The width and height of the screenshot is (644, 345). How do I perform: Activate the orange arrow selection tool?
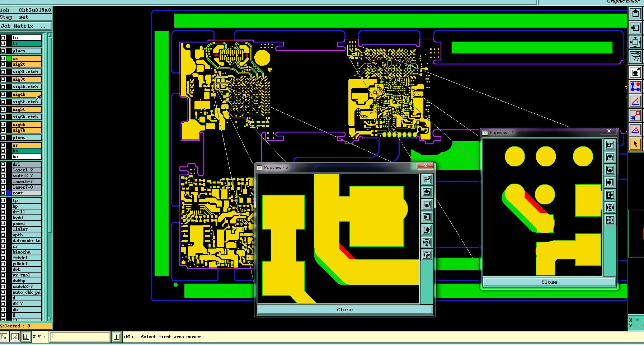point(635,144)
